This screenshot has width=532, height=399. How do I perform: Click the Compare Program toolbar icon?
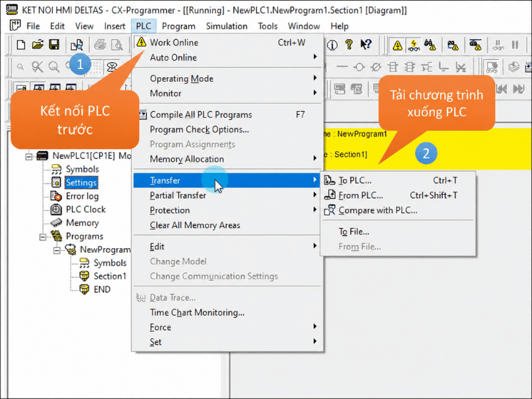pyautogui.click(x=76, y=45)
